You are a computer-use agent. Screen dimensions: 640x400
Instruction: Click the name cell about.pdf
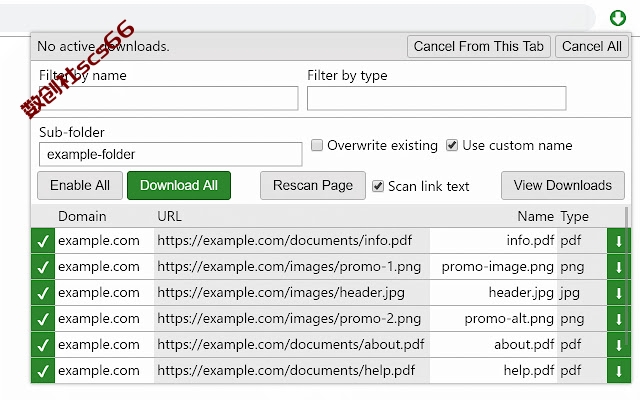tap(524, 345)
